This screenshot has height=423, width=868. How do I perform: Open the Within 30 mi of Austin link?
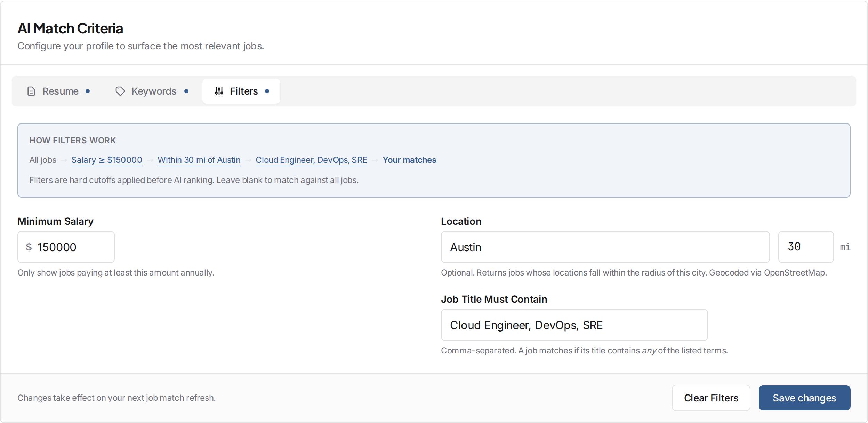pyautogui.click(x=199, y=160)
